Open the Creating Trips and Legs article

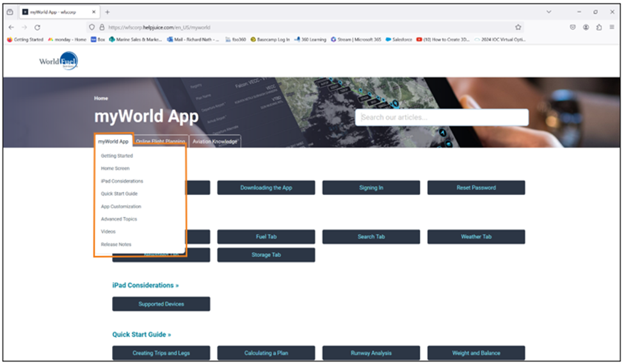coord(161,353)
